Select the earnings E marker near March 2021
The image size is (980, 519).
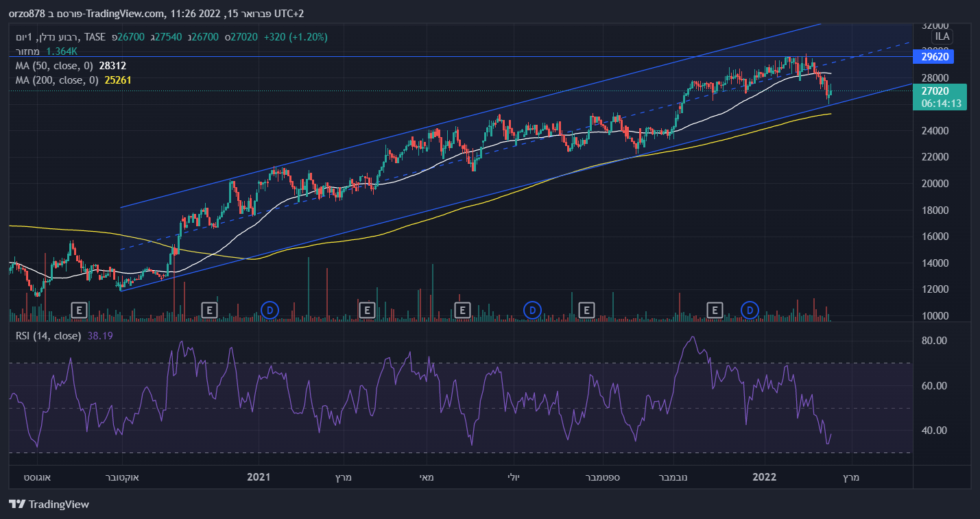click(x=367, y=311)
